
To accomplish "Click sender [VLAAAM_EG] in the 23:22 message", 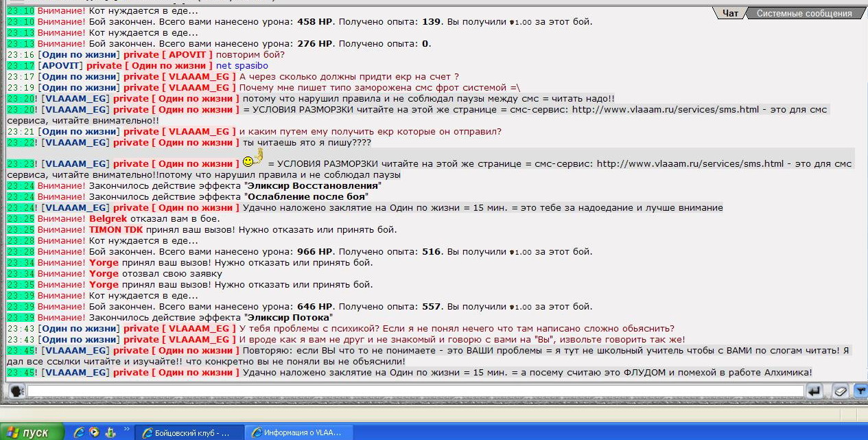I will 75,143.
